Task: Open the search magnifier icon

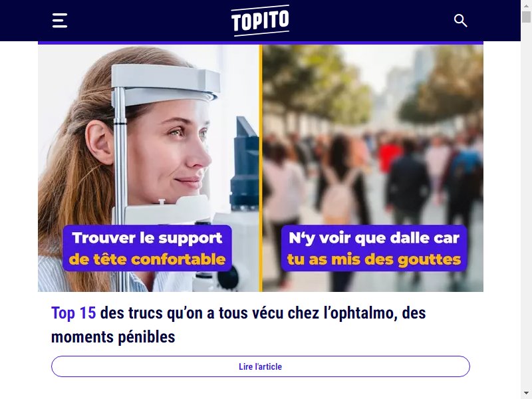Action: 460,21
